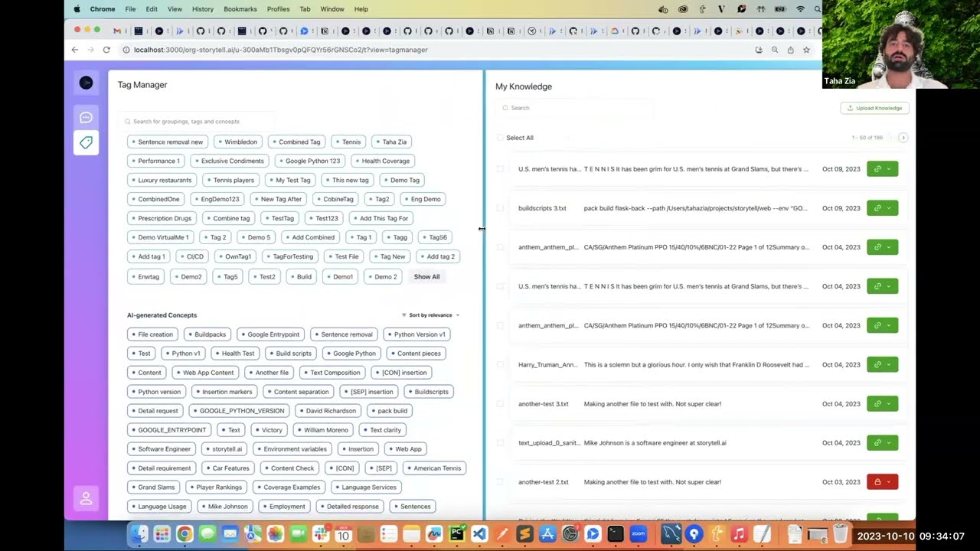Check the box for text_upload_0_sanit row

coord(500,443)
